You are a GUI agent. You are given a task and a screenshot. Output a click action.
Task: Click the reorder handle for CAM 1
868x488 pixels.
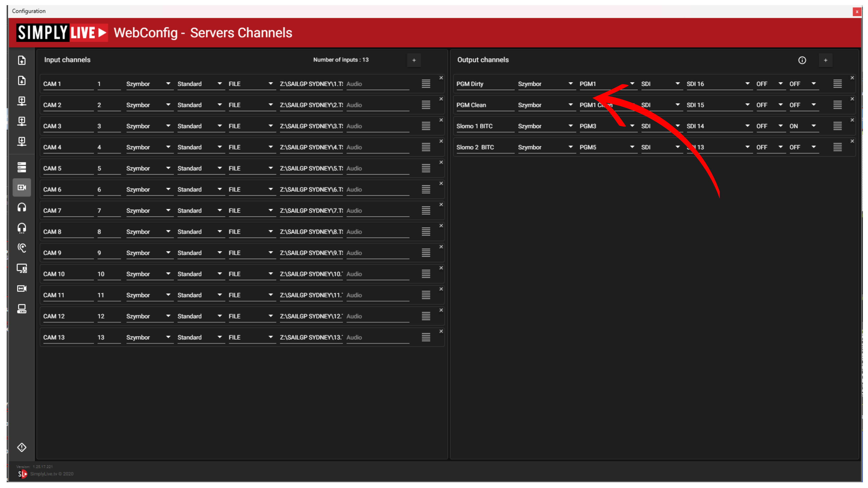click(426, 84)
